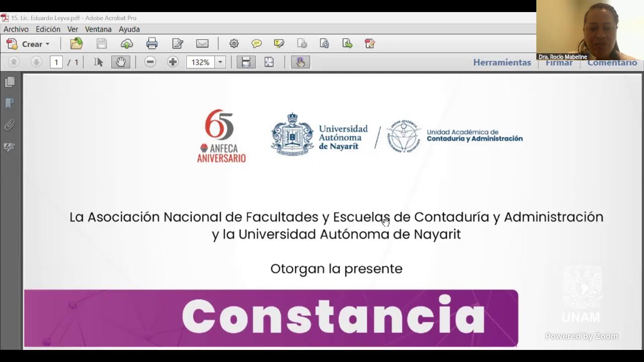Click the print icon
This screenshot has width=644, height=362.
coord(152,44)
